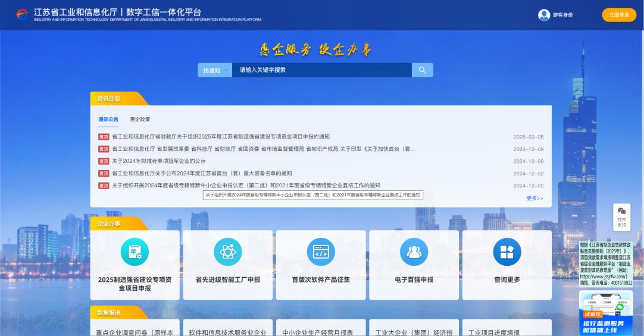Switch to 通知公告 tab
The width and height of the screenshot is (644, 336).
pyautogui.click(x=108, y=120)
